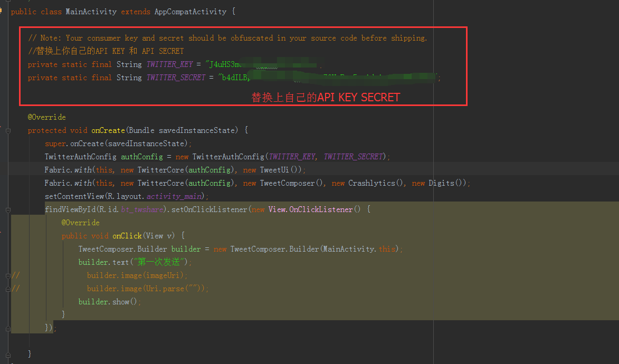Click @Override annotation above onClick
The height and width of the screenshot is (364, 619).
[81, 223]
